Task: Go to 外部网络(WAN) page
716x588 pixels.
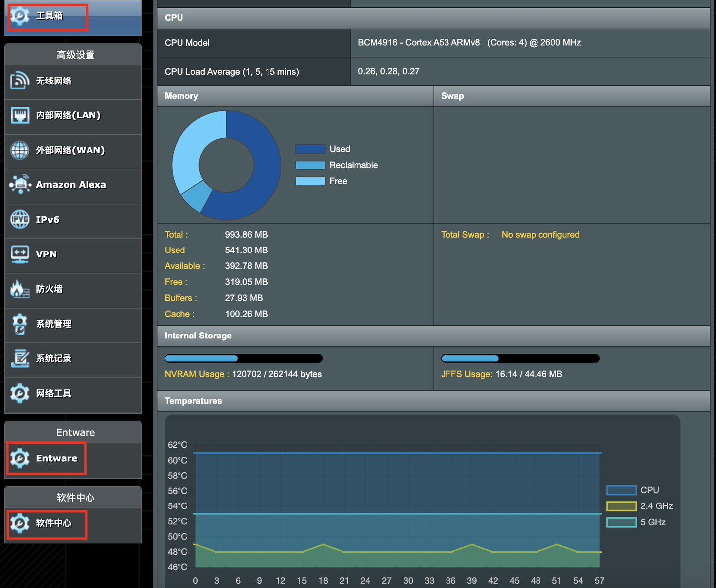Action: (73, 152)
